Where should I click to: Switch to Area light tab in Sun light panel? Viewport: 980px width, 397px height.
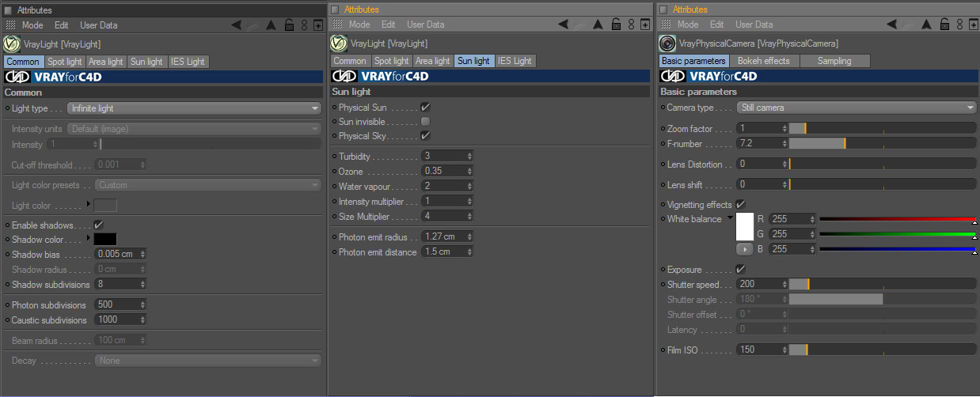click(x=433, y=61)
